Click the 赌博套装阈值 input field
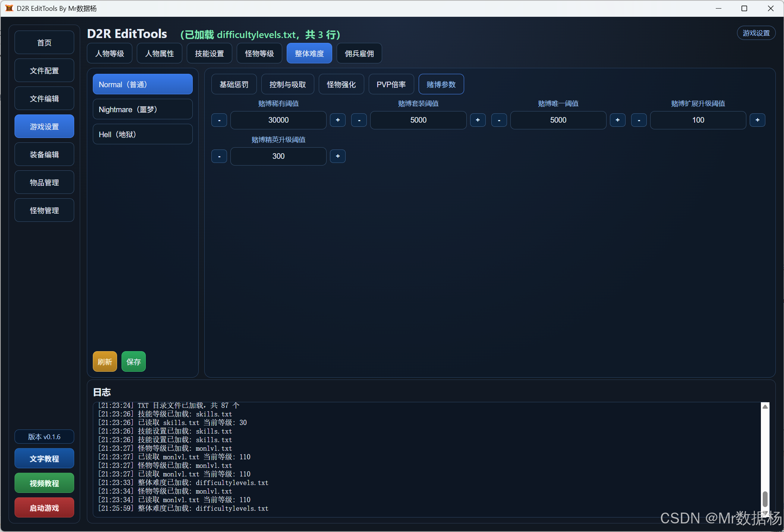The width and height of the screenshot is (784, 532). pyautogui.click(x=418, y=120)
